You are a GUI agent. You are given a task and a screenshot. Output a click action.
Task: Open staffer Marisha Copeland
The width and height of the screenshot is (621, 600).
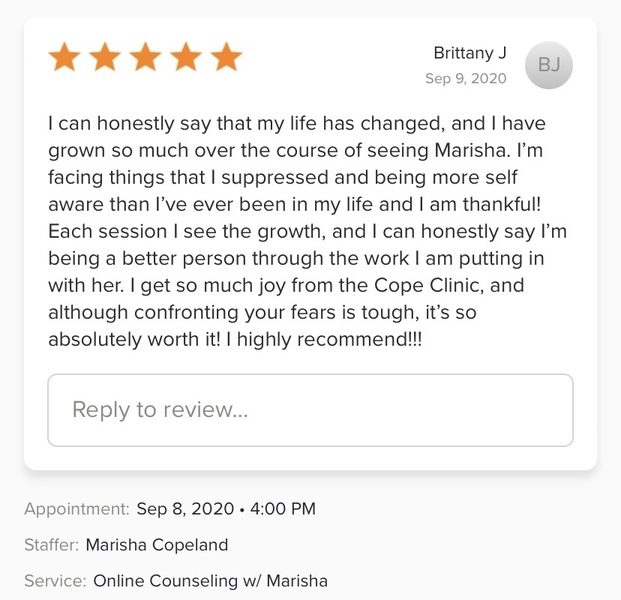point(157,545)
